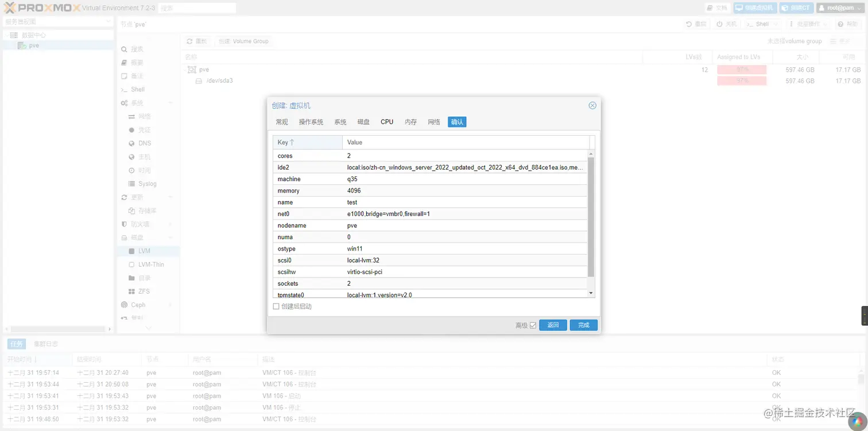Click the 创建CT button in header

pyautogui.click(x=797, y=8)
